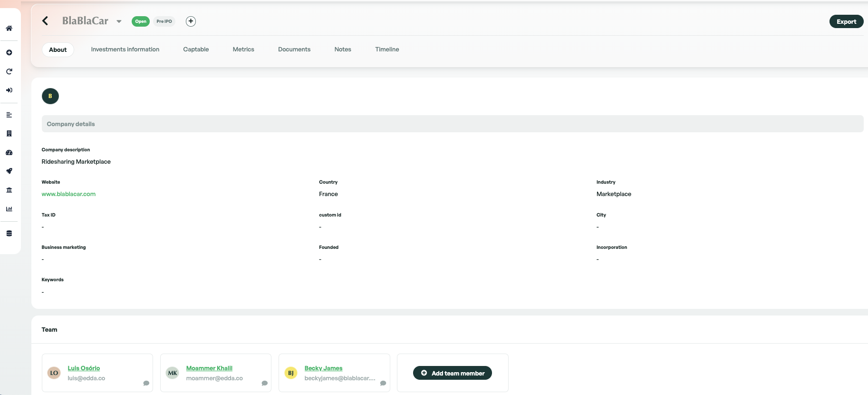The height and width of the screenshot is (395, 868).
Task: Click the France country value
Action: [328, 194]
